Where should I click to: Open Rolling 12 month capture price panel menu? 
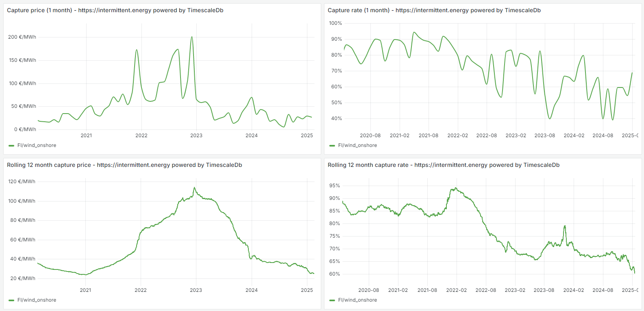124,165
